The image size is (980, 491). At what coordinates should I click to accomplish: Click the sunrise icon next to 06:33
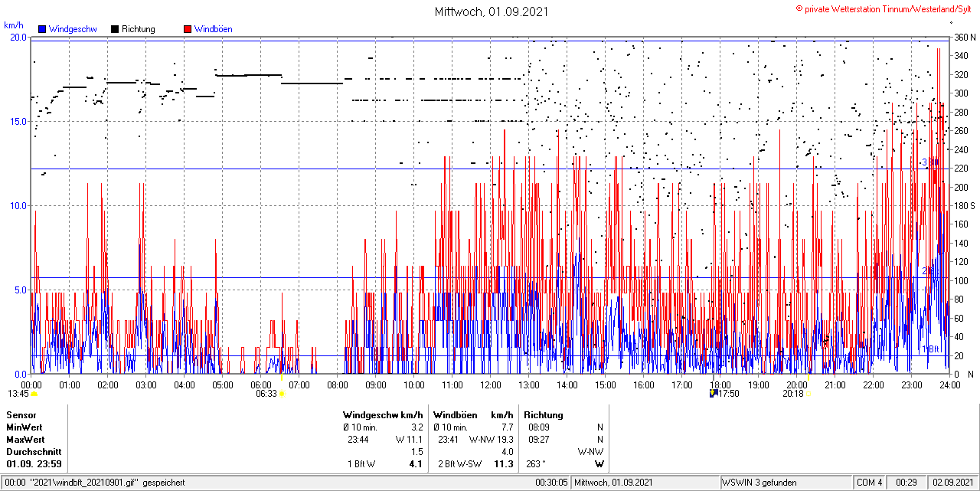pos(283,394)
